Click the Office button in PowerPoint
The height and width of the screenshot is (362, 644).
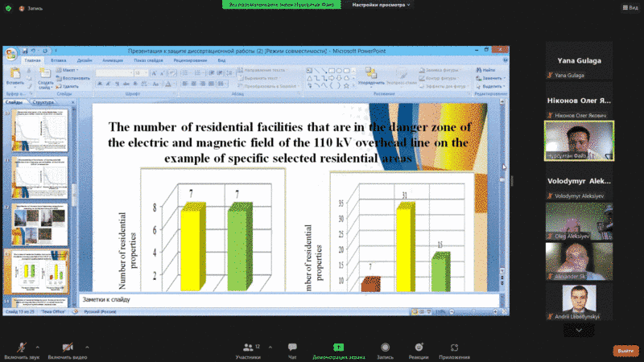[x=10, y=55]
